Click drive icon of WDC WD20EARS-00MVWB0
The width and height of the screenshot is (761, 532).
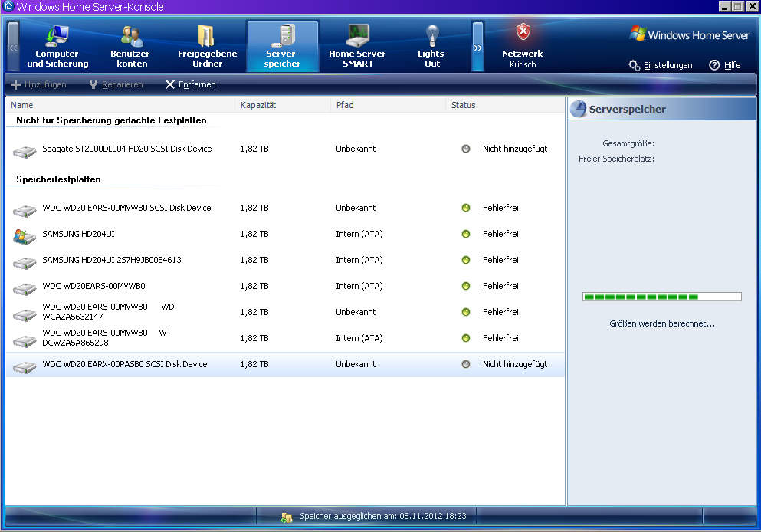point(25,289)
